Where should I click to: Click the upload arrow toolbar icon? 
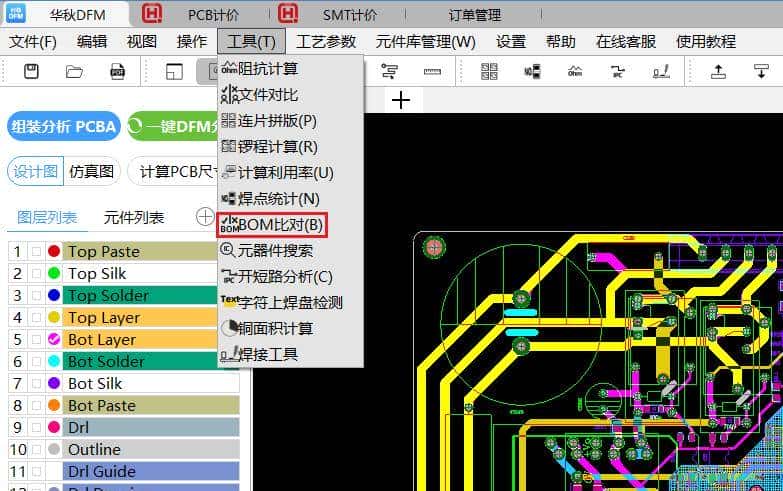point(718,71)
